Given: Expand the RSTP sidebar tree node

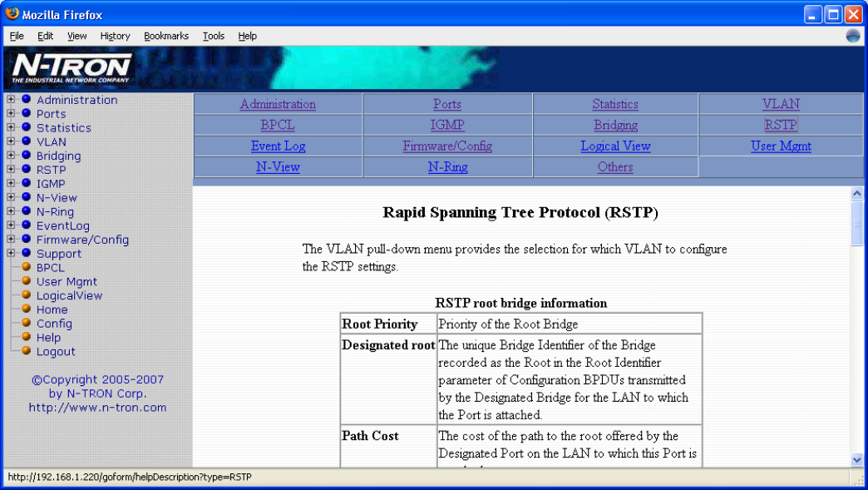Looking at the screenshot, I should (x=11, y=170).
